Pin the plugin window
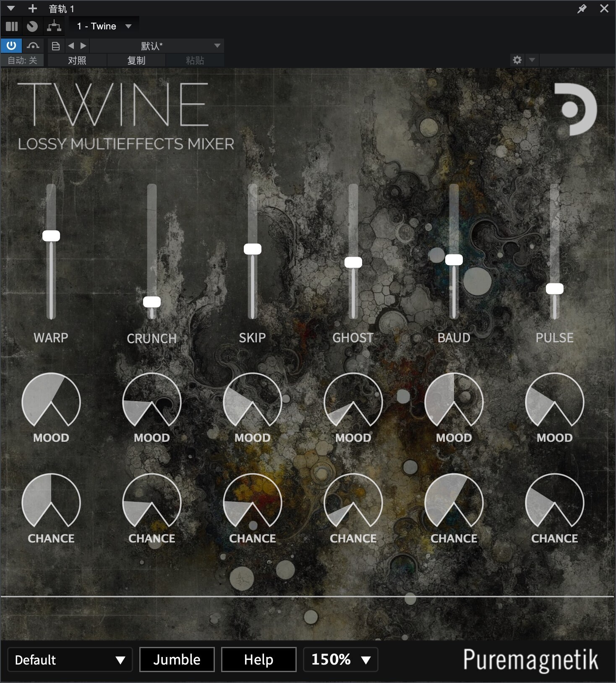 tap(582, 8)
